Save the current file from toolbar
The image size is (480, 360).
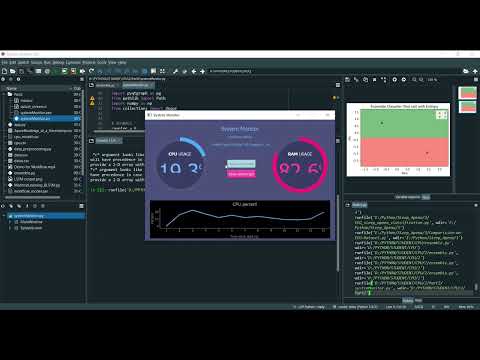point(21,71)
